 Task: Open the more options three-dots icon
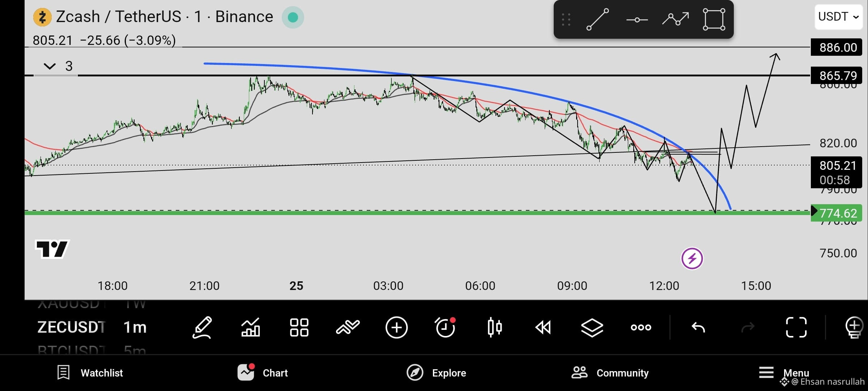pyautogui.click(x=641, y=328)
